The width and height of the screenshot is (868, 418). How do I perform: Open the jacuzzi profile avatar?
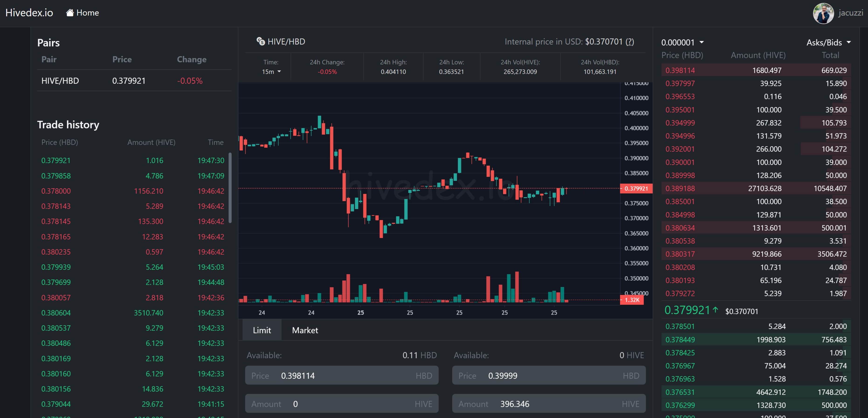click(823, 13)
